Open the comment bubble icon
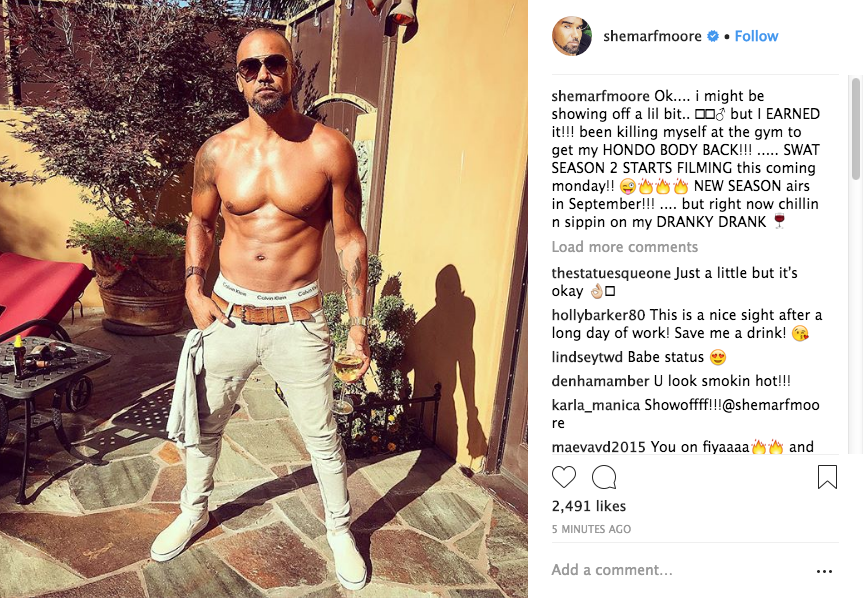The width and height of the screenshot is (863, 598). click(604, 477)
